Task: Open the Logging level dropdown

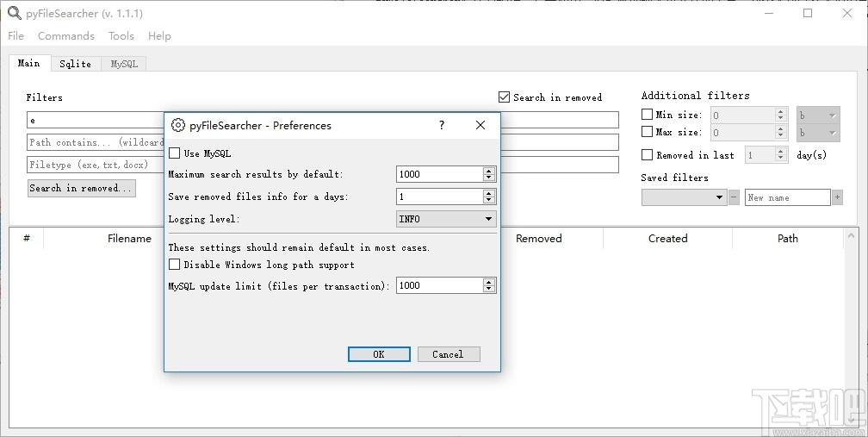Action: click(446, 219)
